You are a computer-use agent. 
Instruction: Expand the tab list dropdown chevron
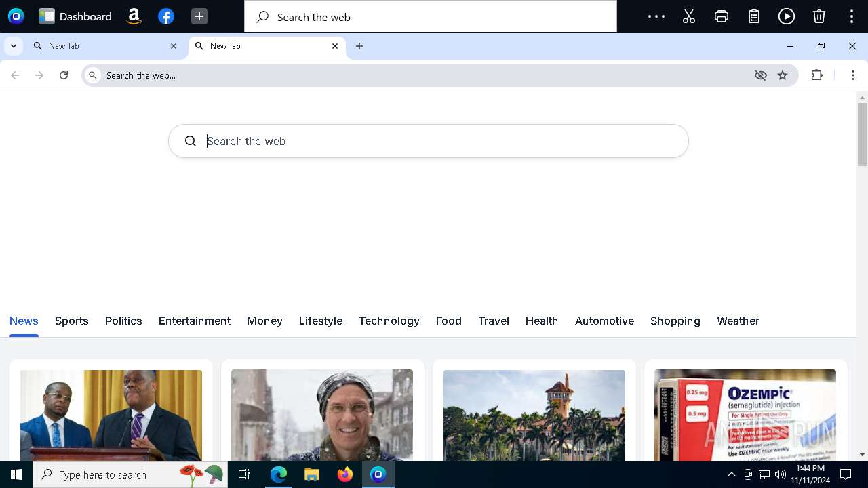(x=14, y=46)
